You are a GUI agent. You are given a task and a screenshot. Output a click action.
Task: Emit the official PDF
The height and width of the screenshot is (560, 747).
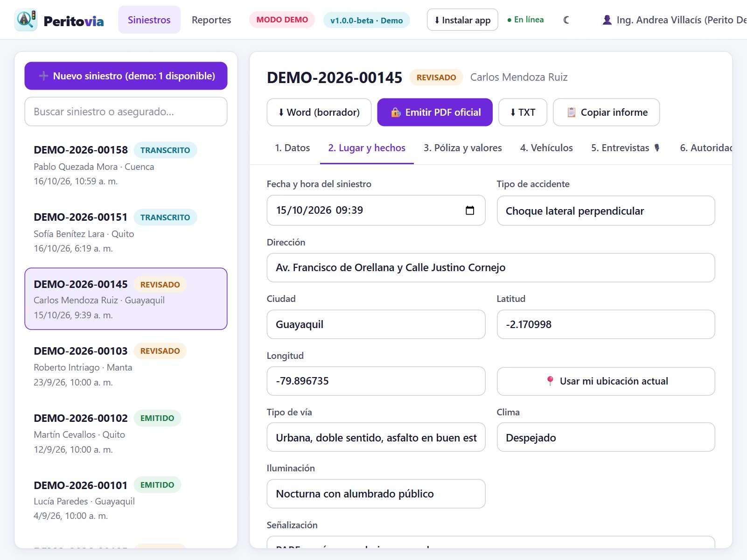(x=435, y=112)
